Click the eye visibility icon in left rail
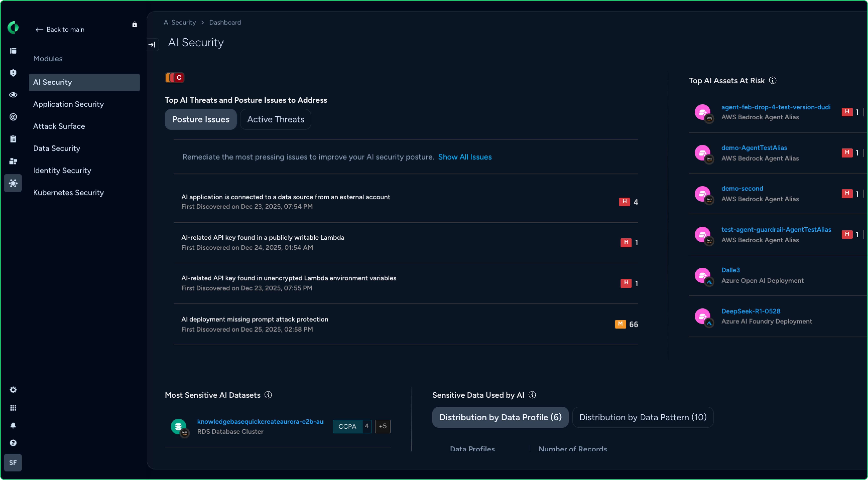Image resolution: width=868 pixels, height=480 pixels. (x=13, y=95)
